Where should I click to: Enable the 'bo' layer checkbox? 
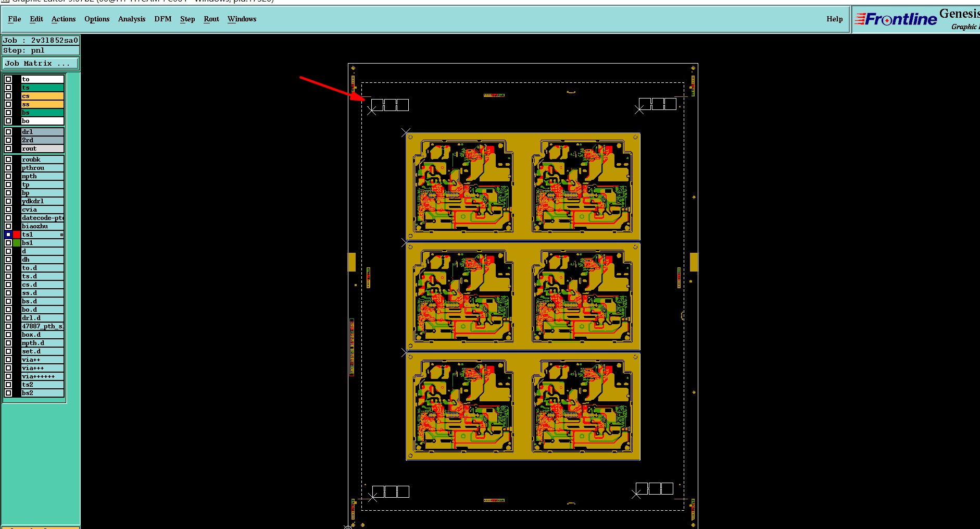[x=8, y=121]
